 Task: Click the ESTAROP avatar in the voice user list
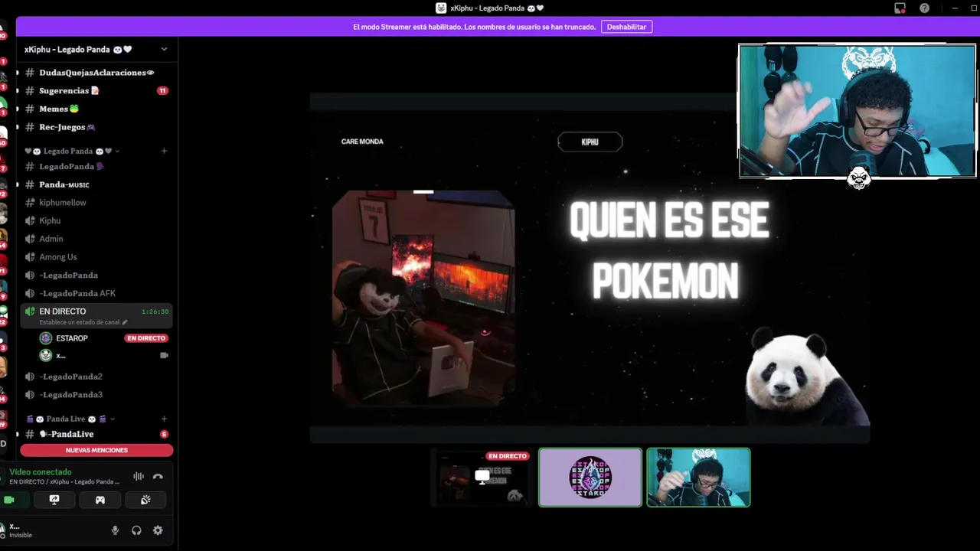(46, 338)
